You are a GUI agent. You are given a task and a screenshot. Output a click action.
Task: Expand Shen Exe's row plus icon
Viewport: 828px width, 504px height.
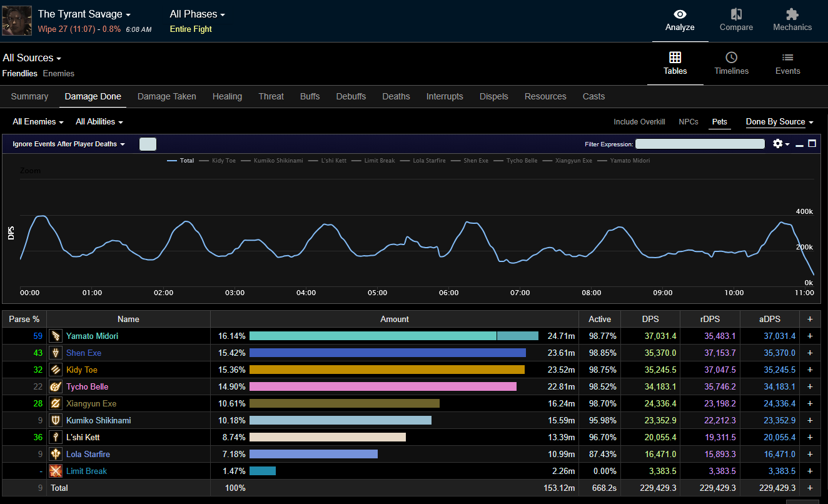810,353
